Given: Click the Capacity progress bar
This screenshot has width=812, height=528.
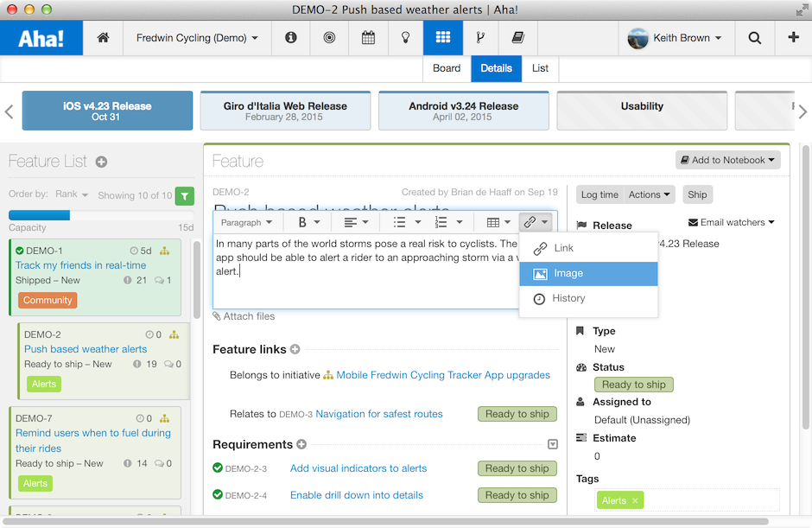Looking at the screenshot, I should [x=101, y=215].
